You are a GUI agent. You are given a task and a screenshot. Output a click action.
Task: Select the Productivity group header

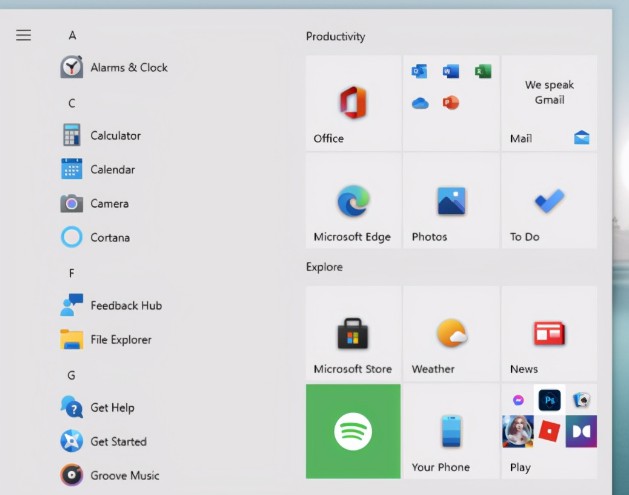(x=336, y=37)
